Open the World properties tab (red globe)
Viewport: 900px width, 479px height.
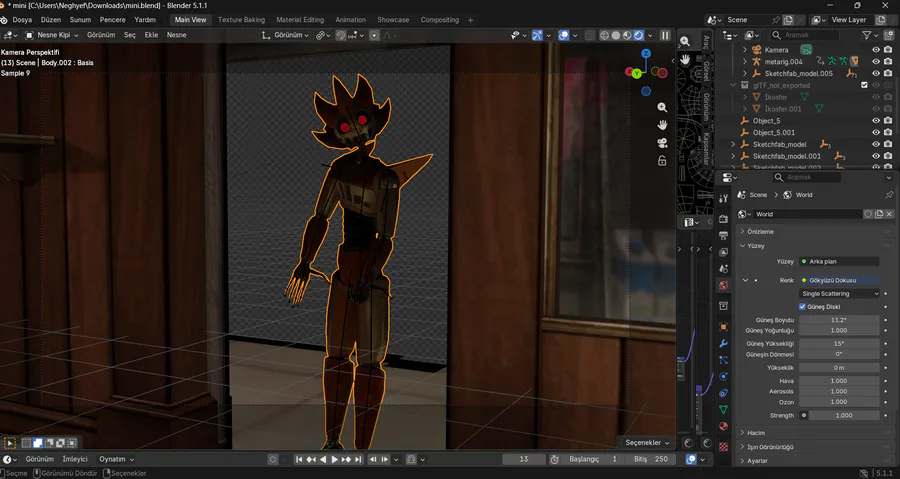tap(723, 285)
